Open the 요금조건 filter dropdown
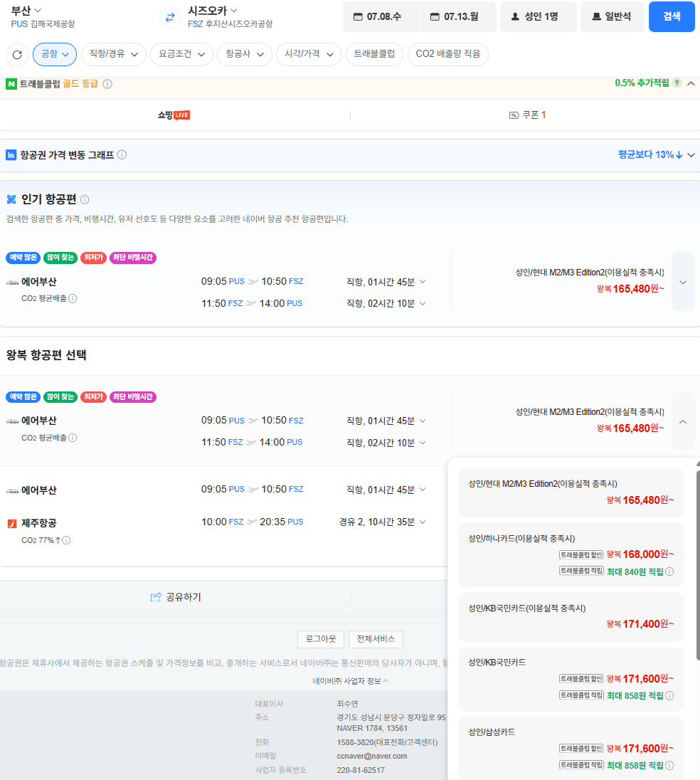Viewport: 700px width, 780px height. [181, 54]
